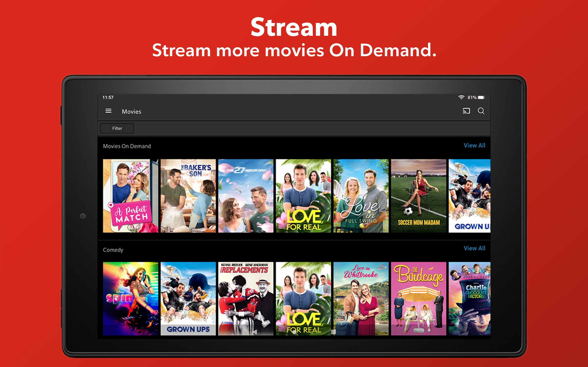Tap the clock showing 11:57

pos(108,97)
